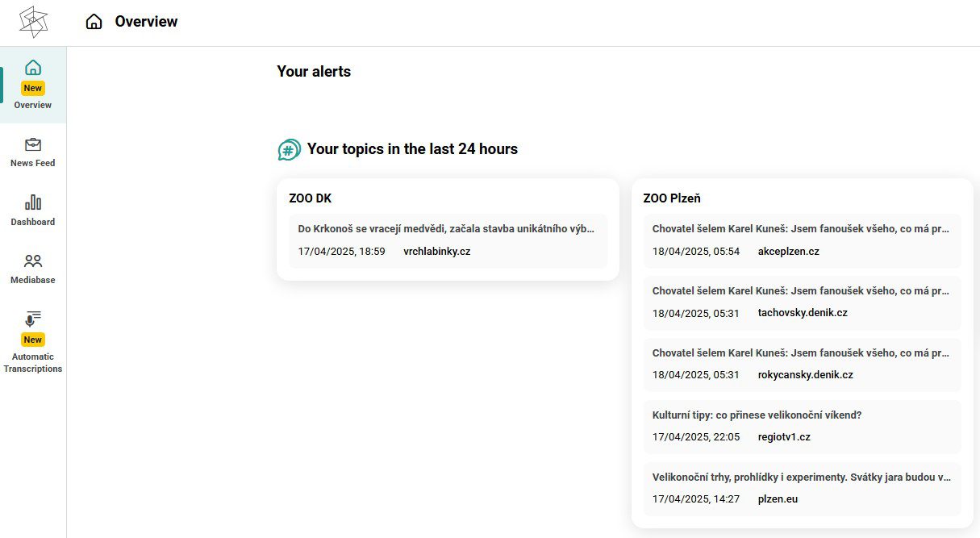This screenshot has height=538, width=980.
Task: Open Mediabase people icon
Action: (33, 261)
